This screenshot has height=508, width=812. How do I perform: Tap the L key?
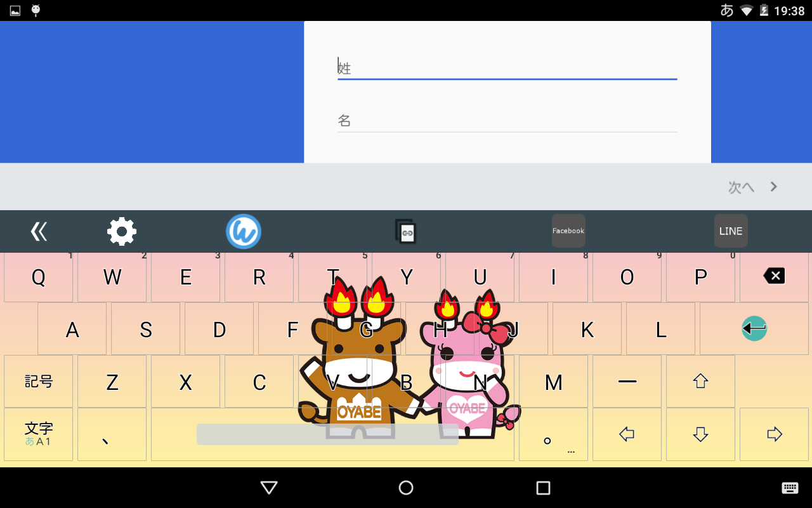click(660, 329)
